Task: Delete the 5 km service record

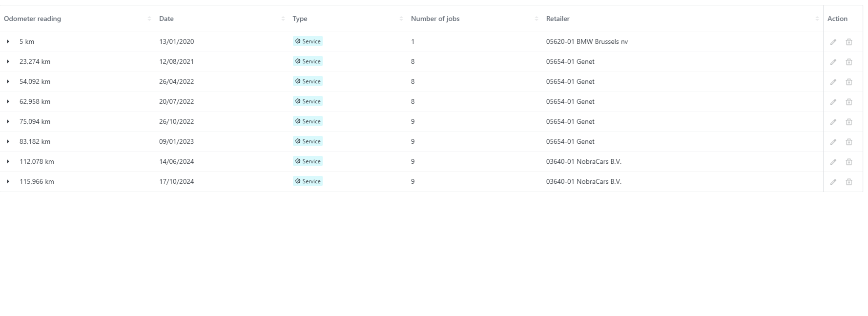Action: tap(849, 42)
